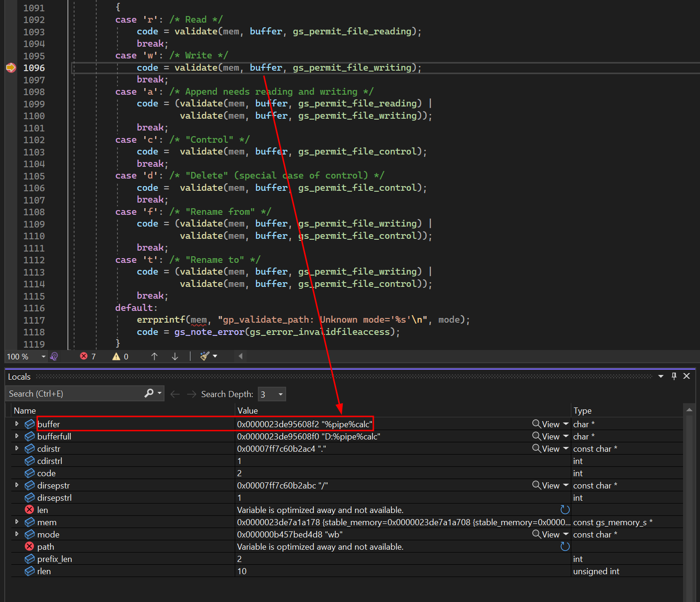This screenshot has height=602, width=700.
Task: Click the yellow warnings count icon
Action: [116, 357]
